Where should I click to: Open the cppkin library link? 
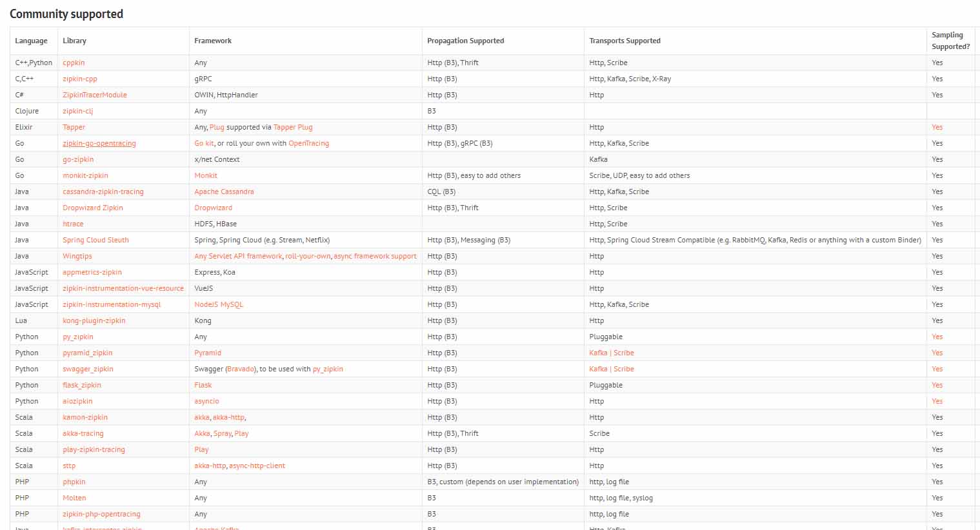click(74, 63)
